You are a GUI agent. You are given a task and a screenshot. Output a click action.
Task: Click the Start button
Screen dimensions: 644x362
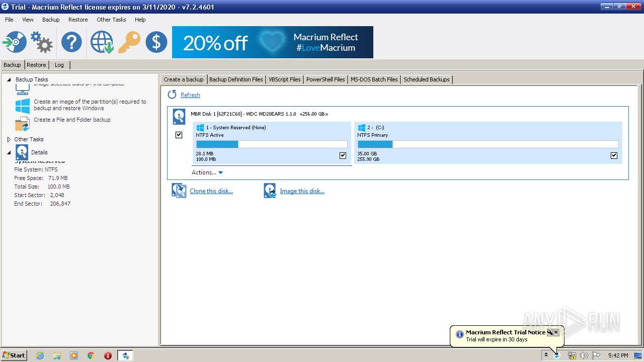pyautogui.click(x=14, y=355)
